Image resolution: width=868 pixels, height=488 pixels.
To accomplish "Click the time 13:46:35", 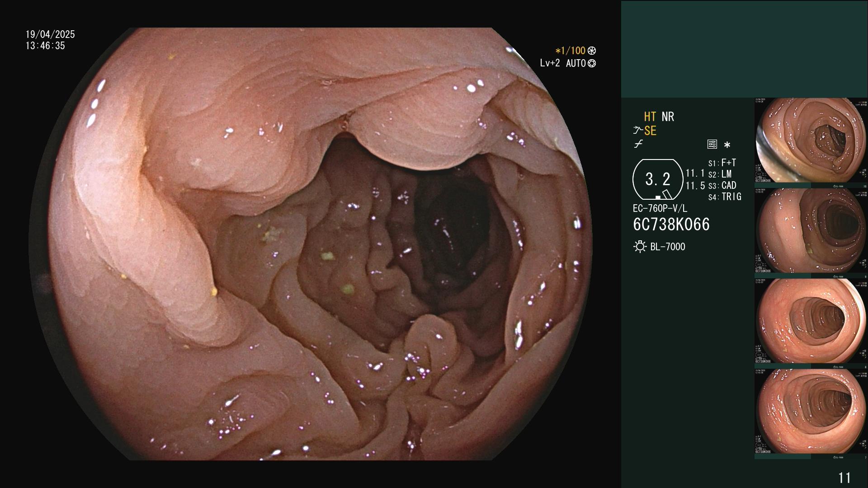I will tap(45, 46).
